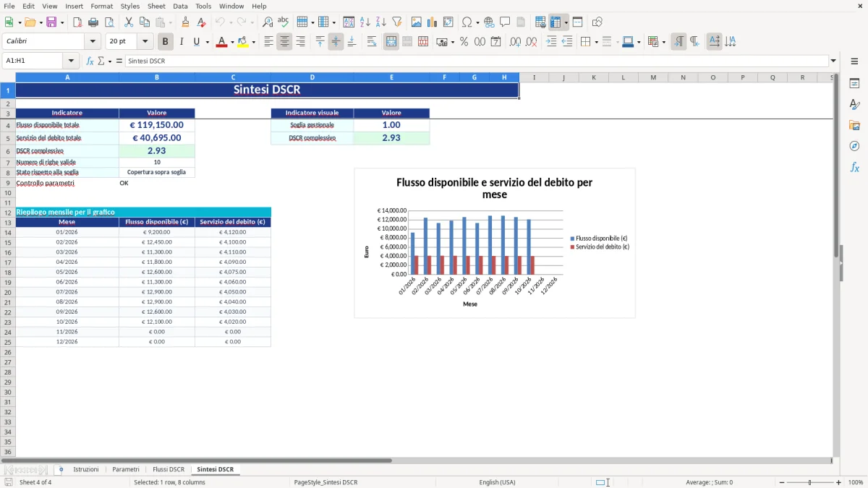Open sidebar Navigator compass icon

click(x=854, y=146)
